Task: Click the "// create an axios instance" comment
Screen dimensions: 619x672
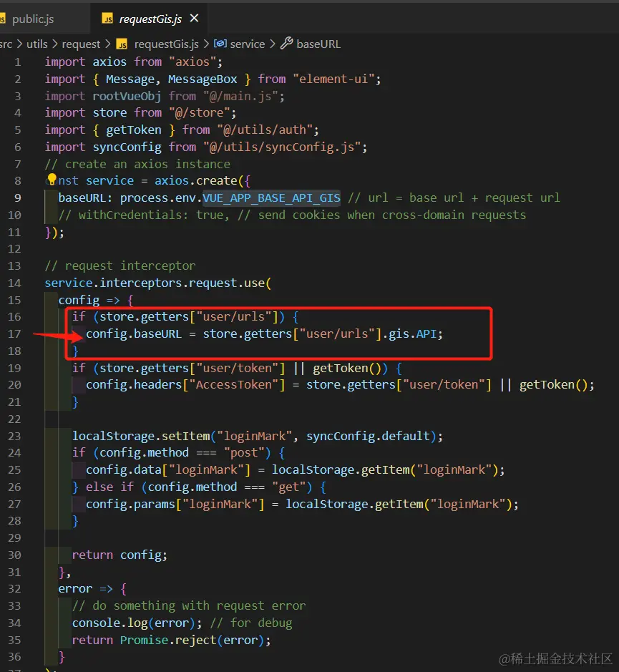Action: (x=137, y=164)
